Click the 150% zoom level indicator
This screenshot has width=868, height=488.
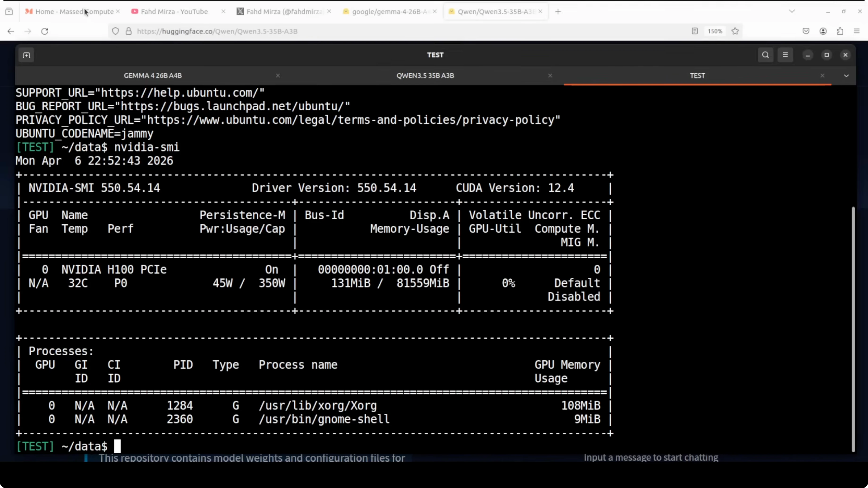pos(715,31)
